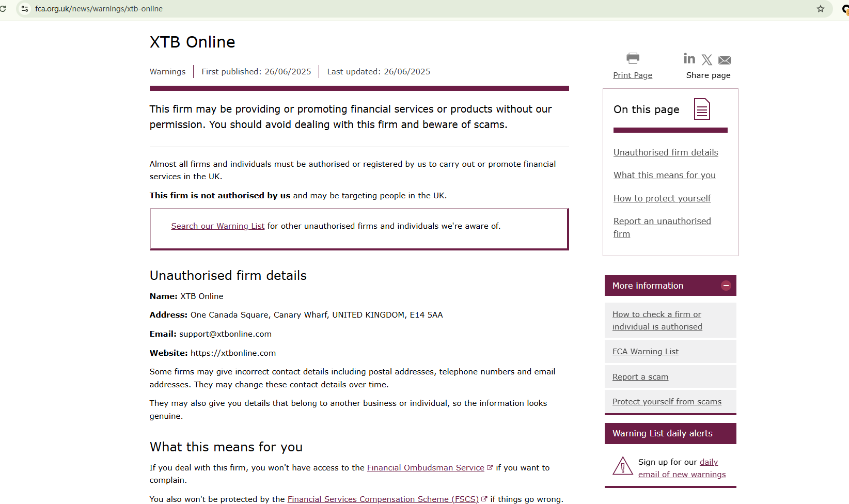Share the page on LinkedIn
Image resolution: width=849 pixels, height=504 pixels.
[689, 58]
